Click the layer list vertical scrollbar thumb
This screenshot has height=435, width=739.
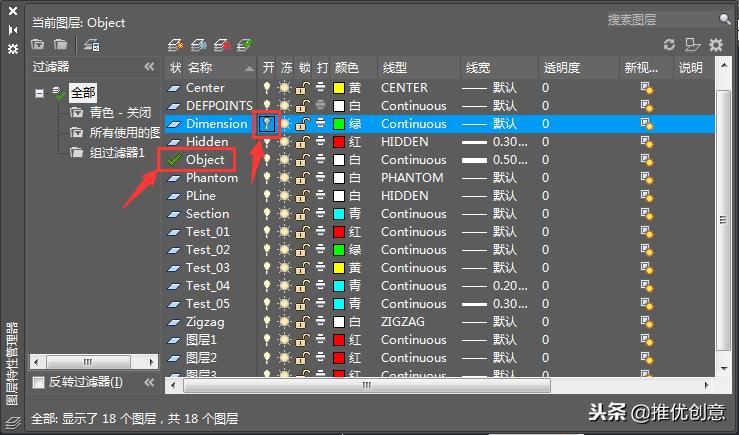tap(723, 220)
